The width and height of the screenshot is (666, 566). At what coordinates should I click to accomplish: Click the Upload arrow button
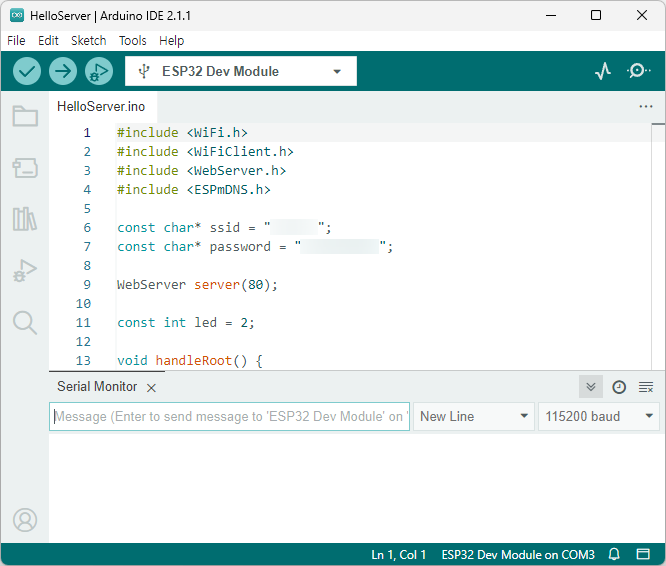click(63, 71)
